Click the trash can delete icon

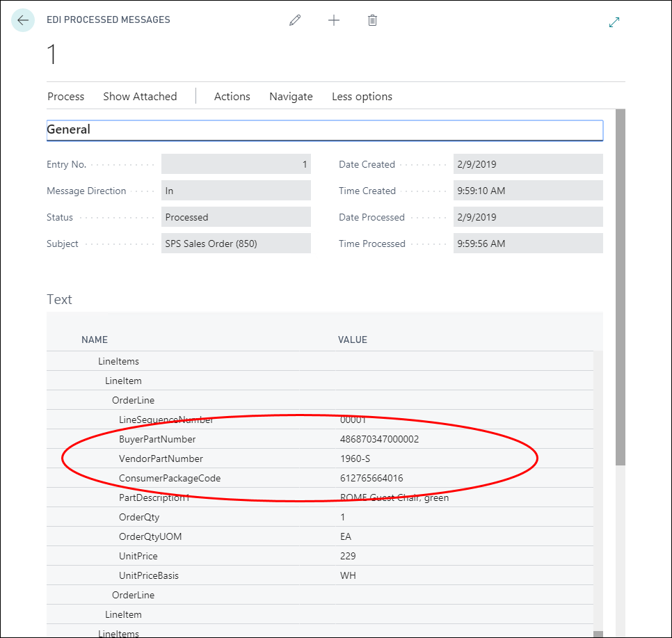372,21
